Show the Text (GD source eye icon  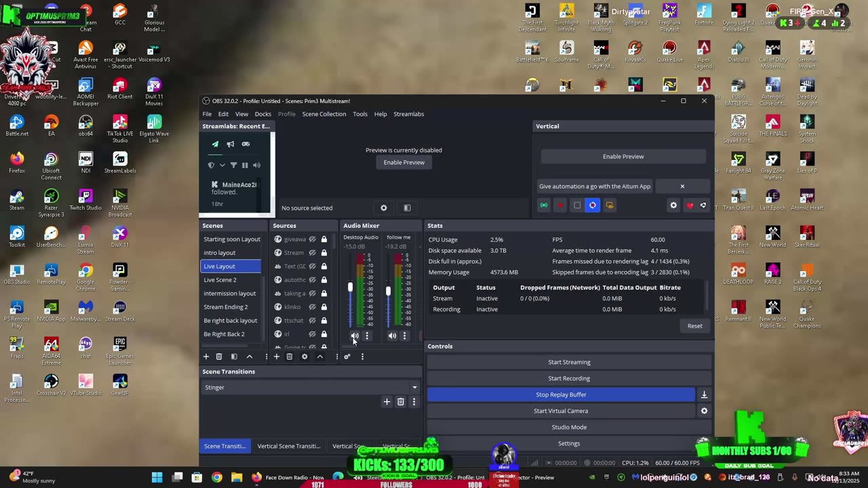313,266
